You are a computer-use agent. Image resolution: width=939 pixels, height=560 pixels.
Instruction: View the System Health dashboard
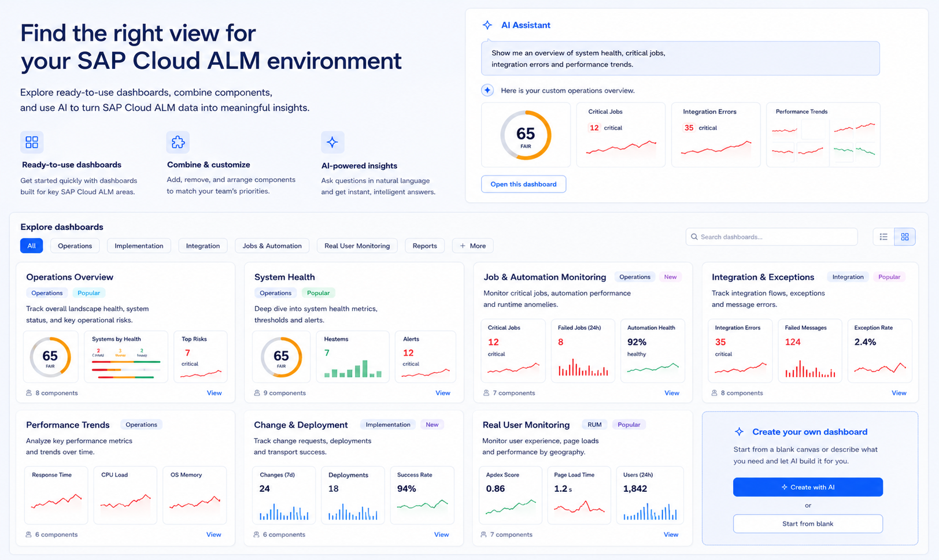(443, 393)
